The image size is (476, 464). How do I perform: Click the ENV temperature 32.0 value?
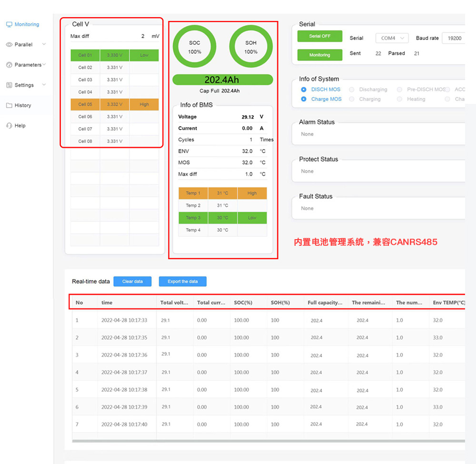[247, 151]
